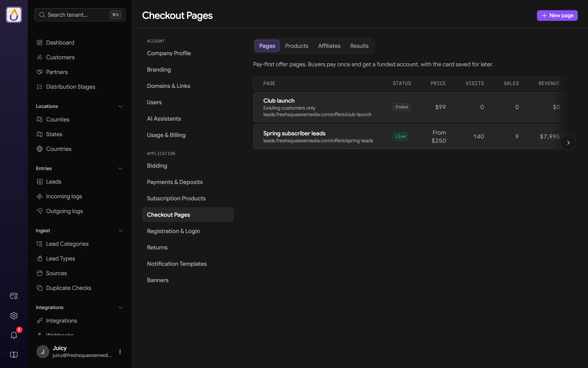This screenshot has width=588, height=368.
Task: Switch to the Affiliates tab
Action: [x=329, y=46]
